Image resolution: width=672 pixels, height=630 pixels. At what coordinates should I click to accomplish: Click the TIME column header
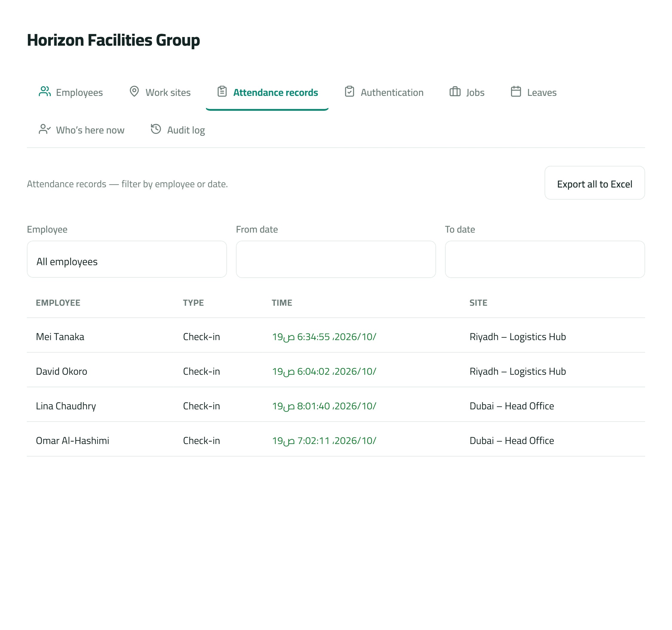[x=282, y=303]
